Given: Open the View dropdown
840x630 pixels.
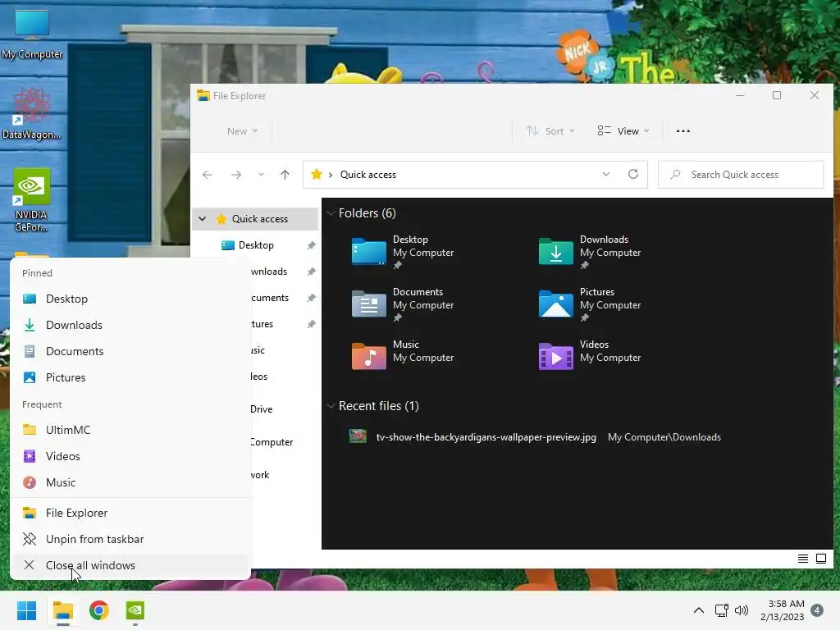Looking at the screenshot, I should 623,131.
